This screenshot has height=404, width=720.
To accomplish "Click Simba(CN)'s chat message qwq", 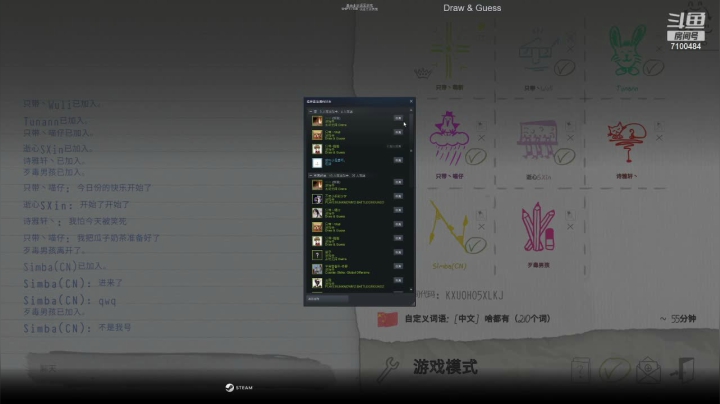I will (107, 301).
